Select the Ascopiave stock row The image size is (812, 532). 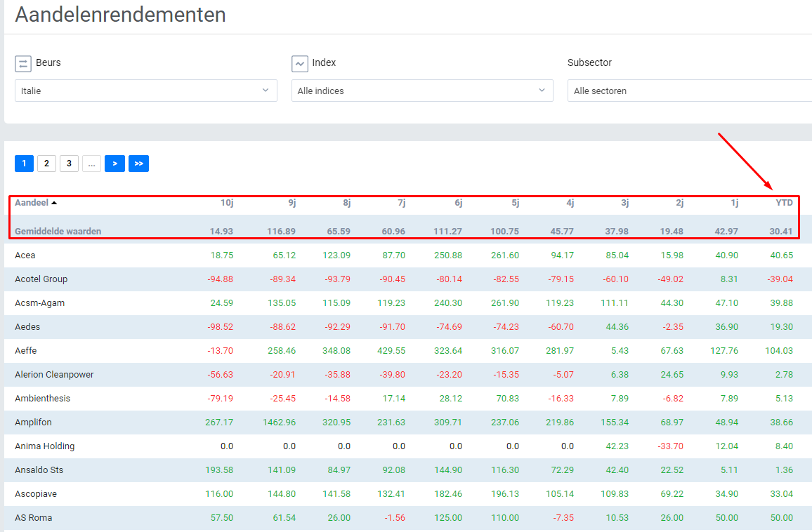(408, 493)
